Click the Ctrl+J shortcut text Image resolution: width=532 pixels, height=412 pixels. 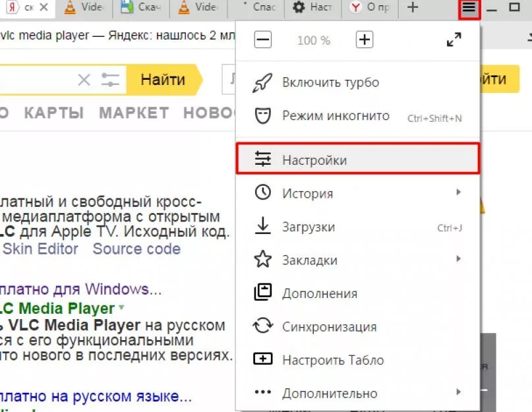[450, 227]
